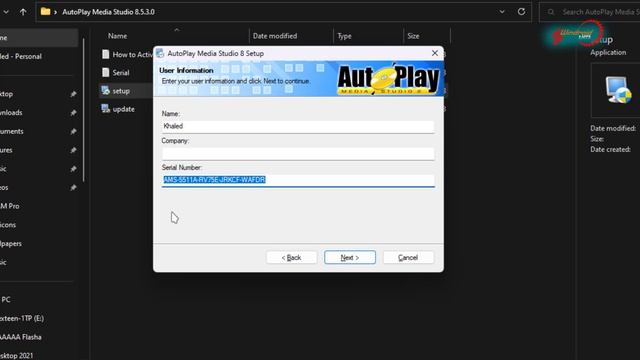Screen dimensions: 640x360
Task: Click the pin icon beside Pictures
Action: click(x=73, y=150)
